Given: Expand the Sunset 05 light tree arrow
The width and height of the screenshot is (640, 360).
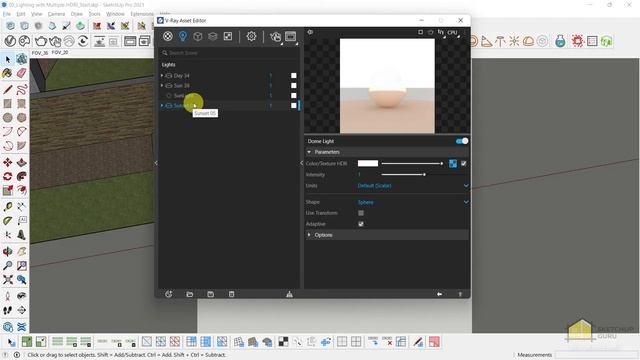Looking at the screenshot, I should click(x=162, y=105).
